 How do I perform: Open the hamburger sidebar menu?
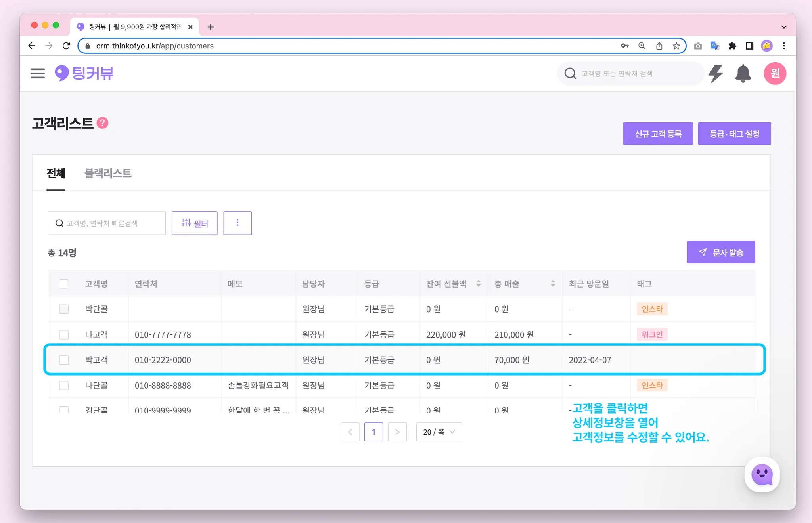click(38, 73)
